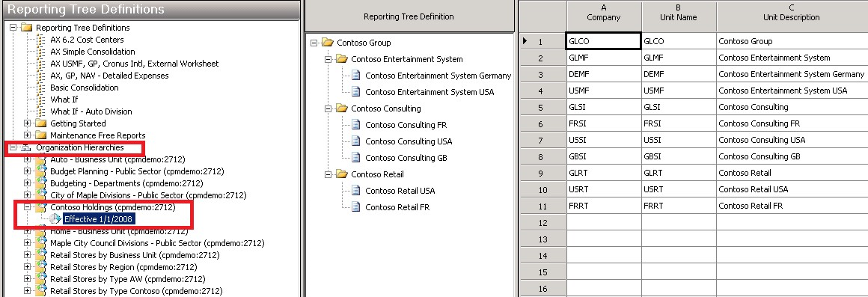
Task: Click the Contoso Entertainment System Germany document icon
Action: (x=356, y=76)
